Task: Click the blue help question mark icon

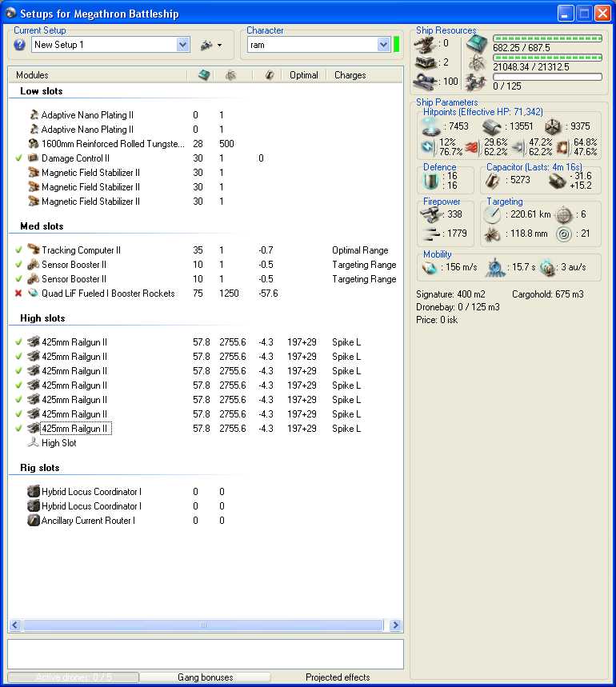Action: [x=19, y=45]
